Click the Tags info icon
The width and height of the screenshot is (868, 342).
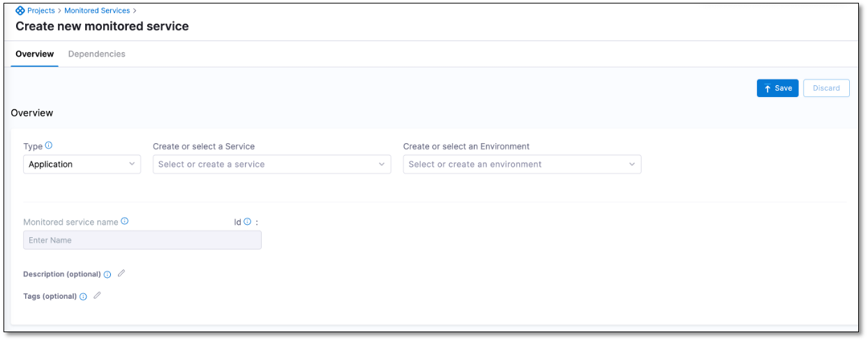pos(83,297)
